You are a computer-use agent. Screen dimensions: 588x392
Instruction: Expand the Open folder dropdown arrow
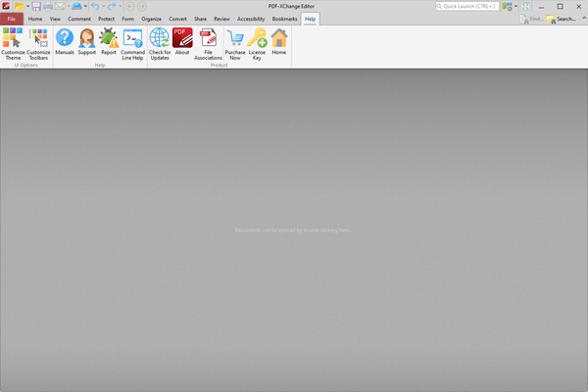(27, 6)
